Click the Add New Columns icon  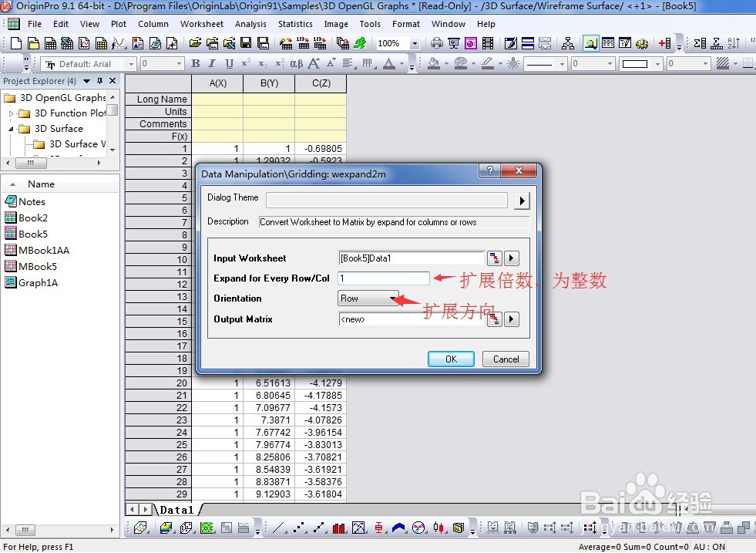(665, 43)
